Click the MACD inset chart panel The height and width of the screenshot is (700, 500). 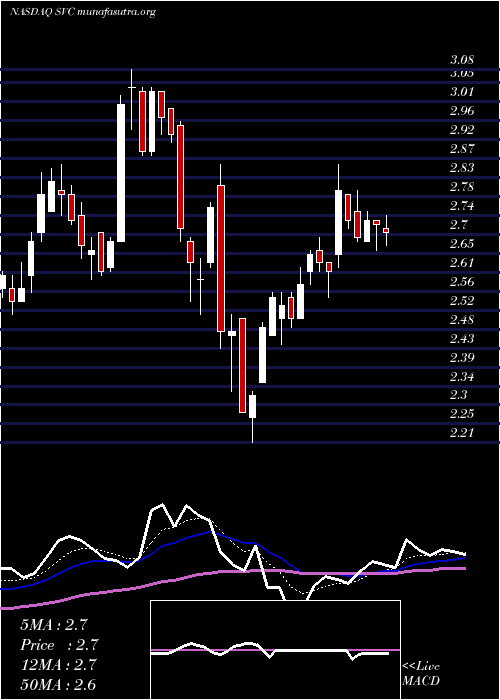pyautogui.click(x=275, y=650)
